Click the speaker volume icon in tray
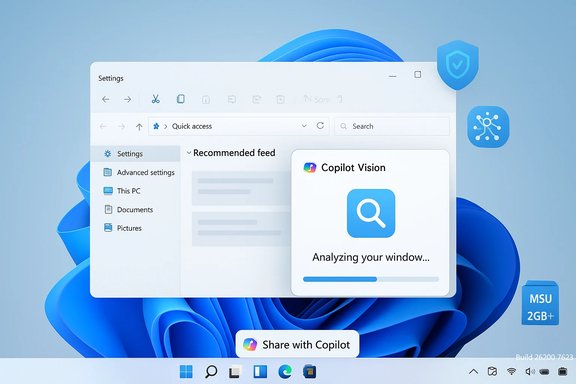Viewport: 576px width, 384px height. pos(529,372)
